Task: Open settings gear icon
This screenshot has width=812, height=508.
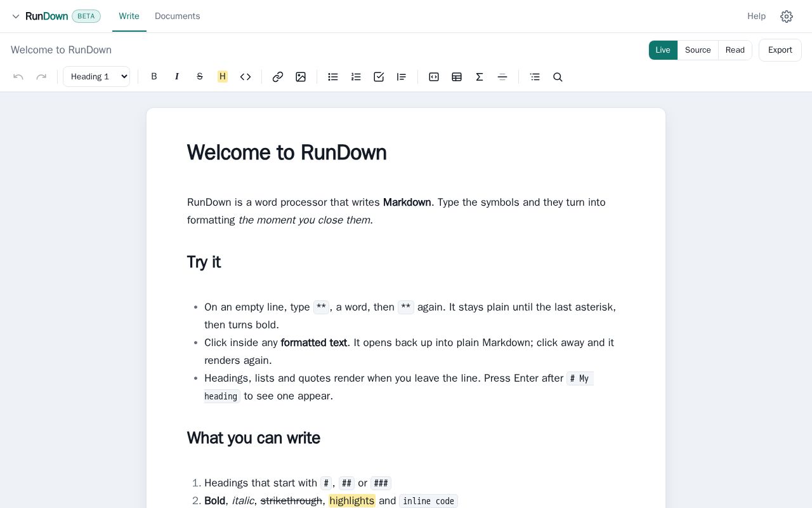Action: [x=787, y=17]
